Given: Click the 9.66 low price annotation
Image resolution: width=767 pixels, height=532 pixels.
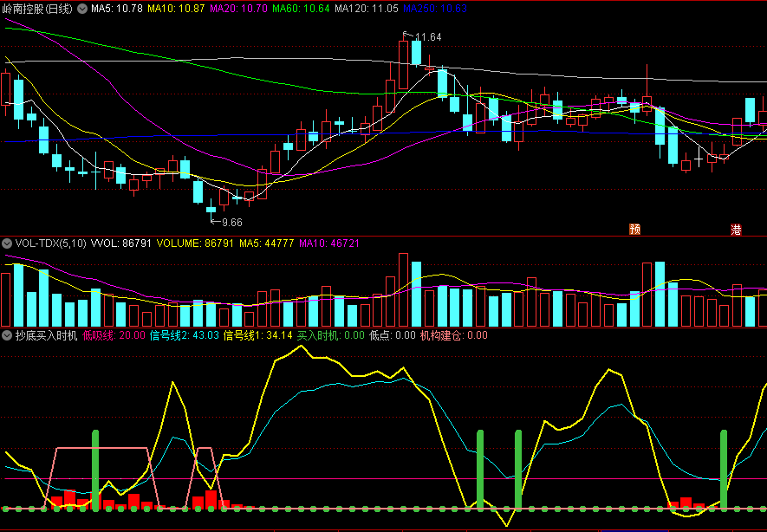Looking at the screenshot, I should (x=232, y=223).
